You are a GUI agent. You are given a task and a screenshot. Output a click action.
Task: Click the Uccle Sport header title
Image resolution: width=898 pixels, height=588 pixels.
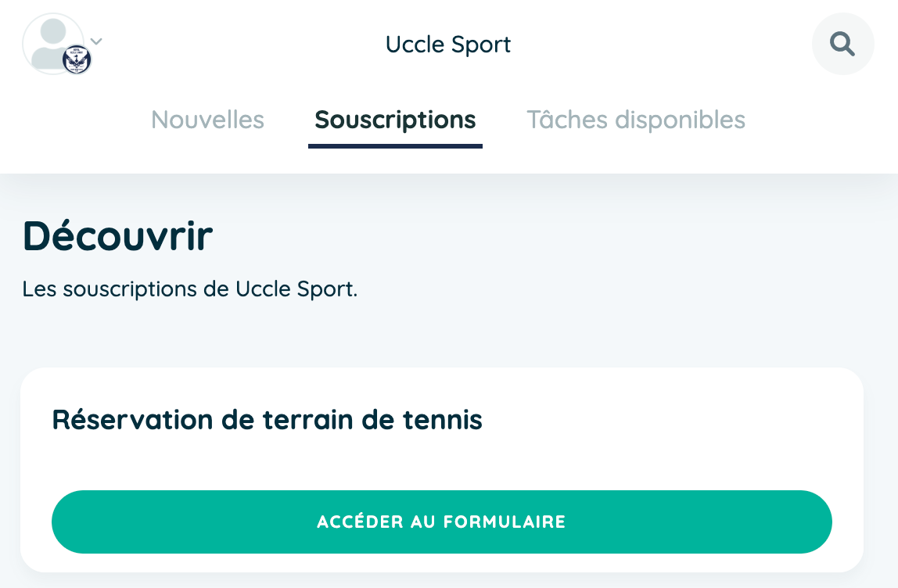pos(448,45)
